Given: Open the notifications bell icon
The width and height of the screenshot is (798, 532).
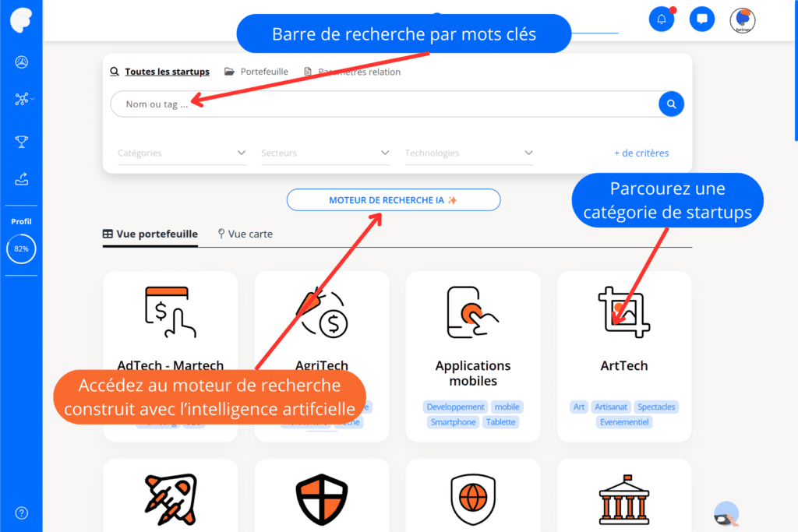Looking at the screenshot, I should (661, 19).
